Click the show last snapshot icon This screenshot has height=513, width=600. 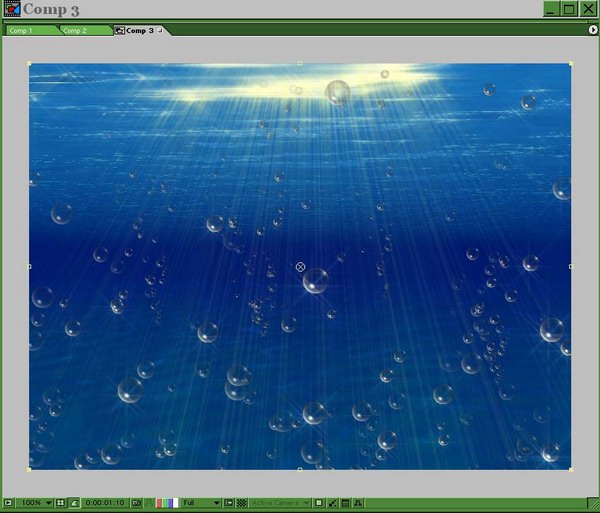pos(149,503)
